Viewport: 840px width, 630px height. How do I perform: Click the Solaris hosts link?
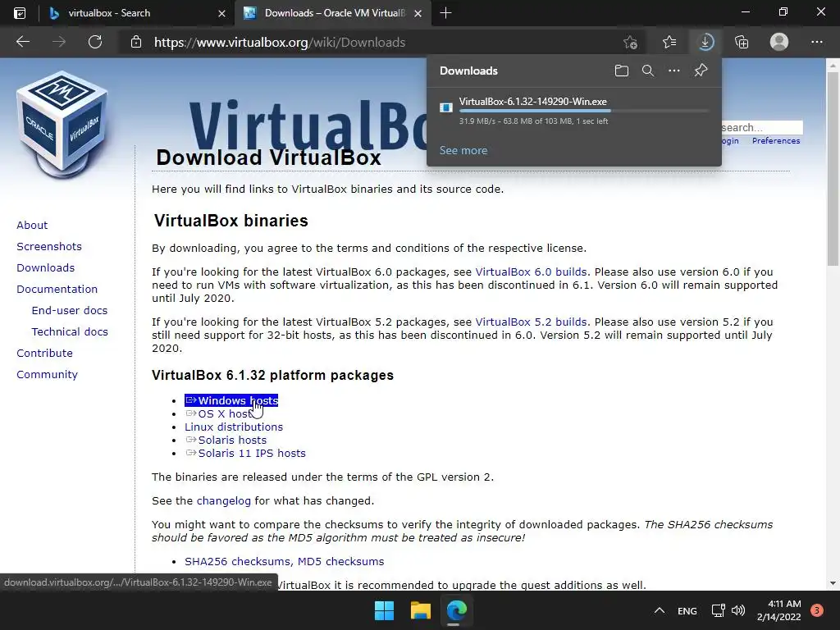pos(226,441)
